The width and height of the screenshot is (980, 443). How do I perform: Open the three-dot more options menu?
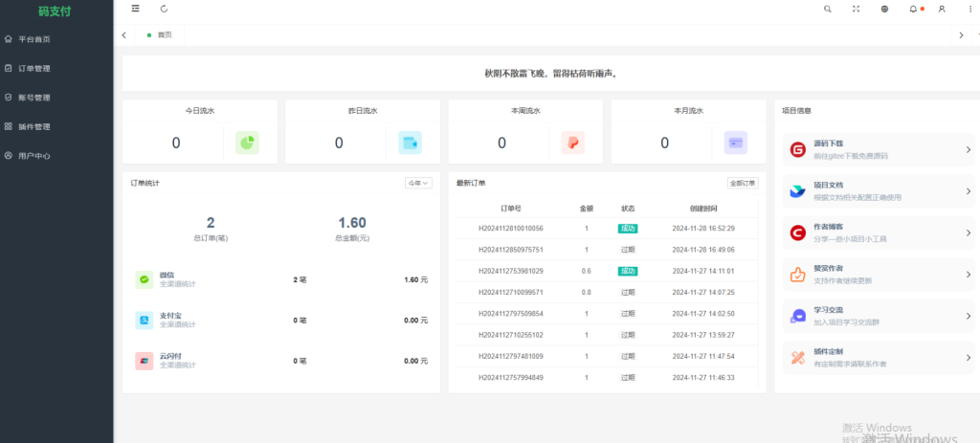pyautogui.click(x=969, y=9)
